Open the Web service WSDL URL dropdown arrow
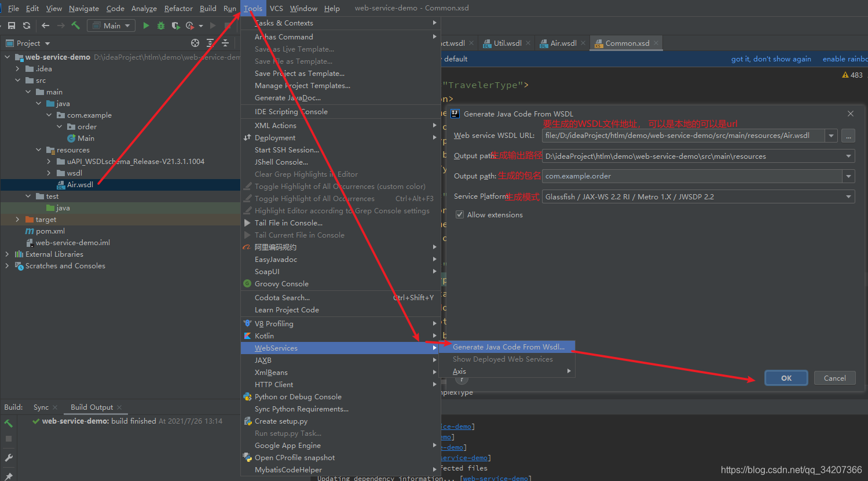 pos(832,136)
